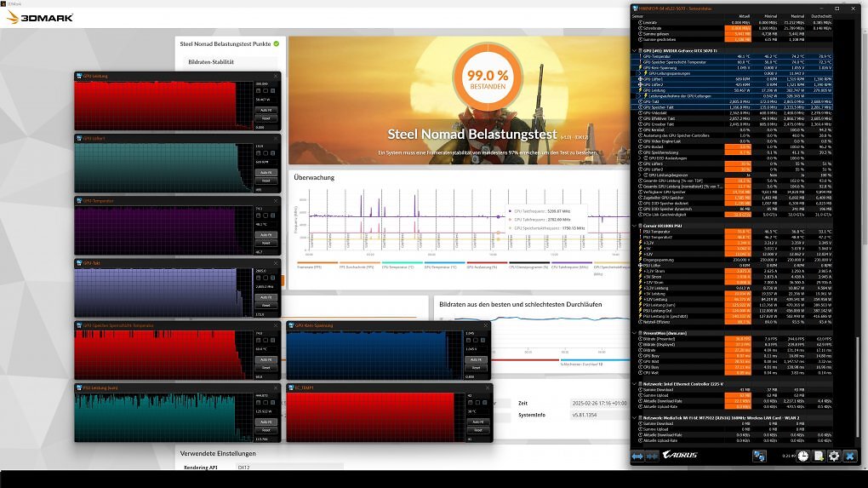
Task: Expand GPU-Leistungsspannungen sub-entries
Action: (641, 73)
